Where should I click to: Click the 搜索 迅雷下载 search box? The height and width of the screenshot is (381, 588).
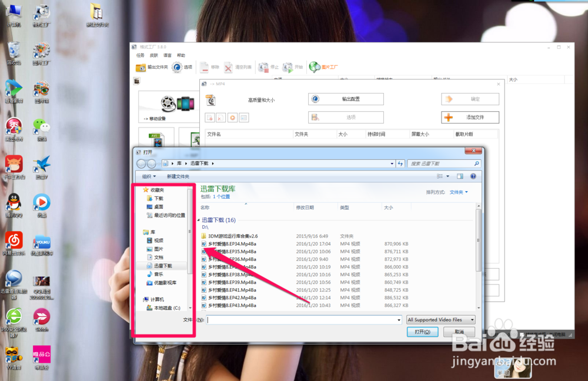[x=443, y=163]
